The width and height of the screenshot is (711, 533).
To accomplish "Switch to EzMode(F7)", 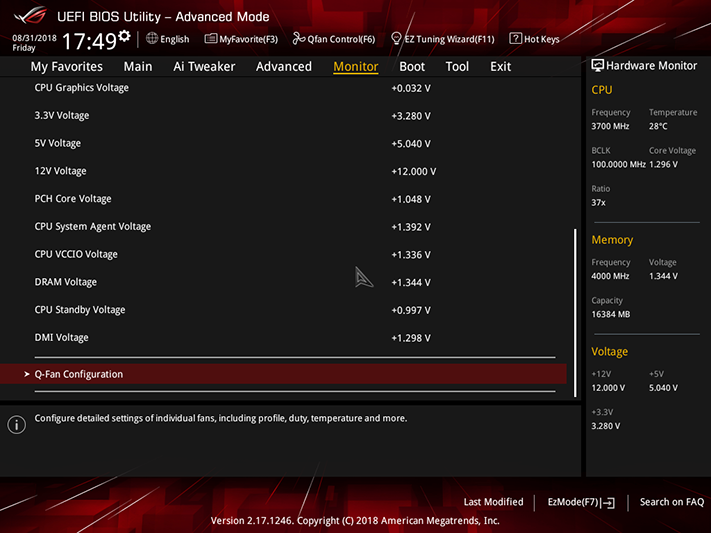I will [x=573, y=502].
